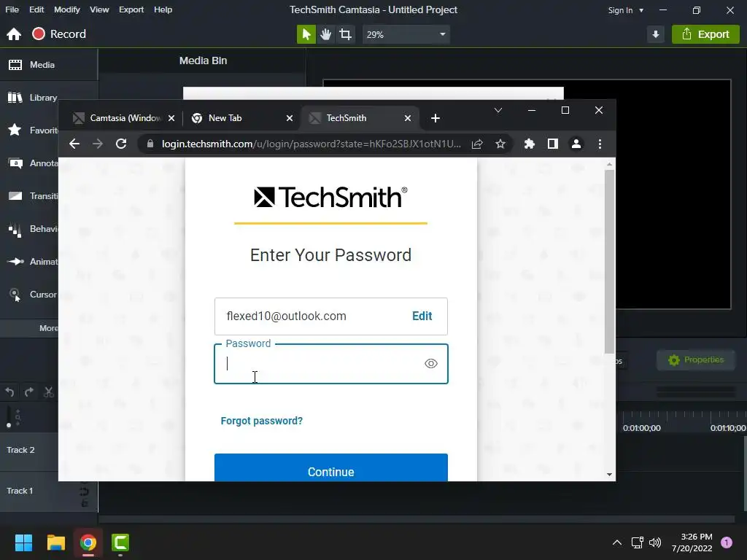
Task: Open the Cursor Effects panel
Action: [x=31, y=295]
